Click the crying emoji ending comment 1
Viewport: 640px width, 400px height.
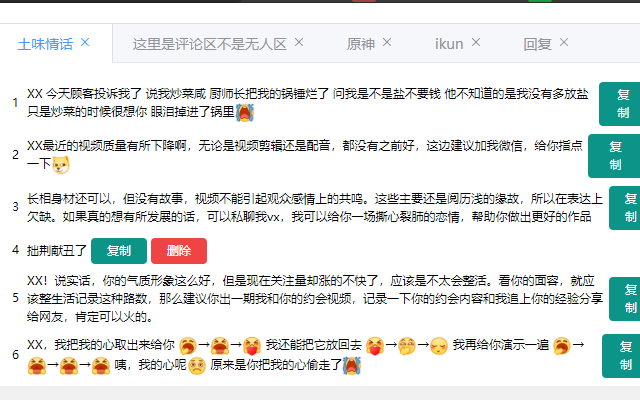[x=245, y=113]
